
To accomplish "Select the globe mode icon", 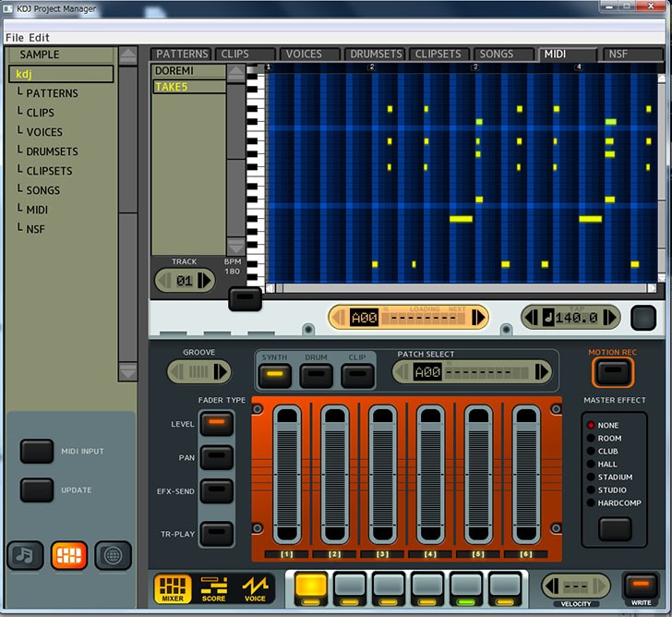I will 113,555.
